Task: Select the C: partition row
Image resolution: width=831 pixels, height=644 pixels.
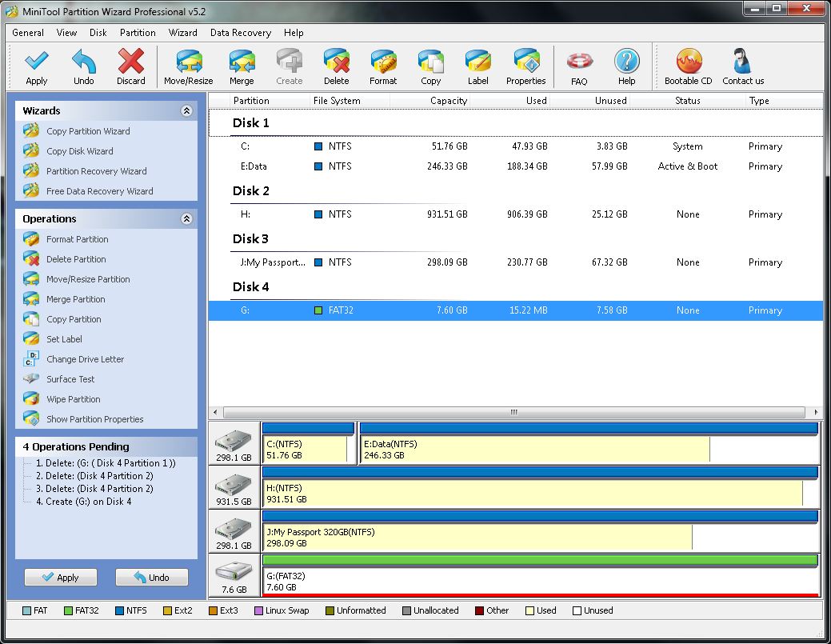Action: [x=516, y=146]
